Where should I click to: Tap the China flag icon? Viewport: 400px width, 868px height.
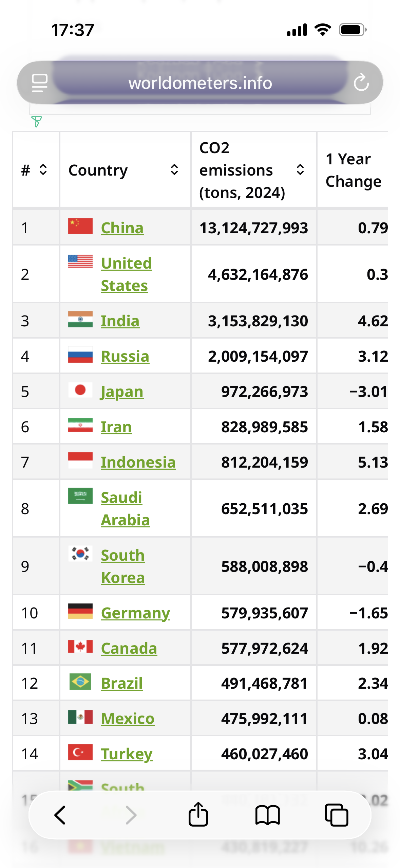80,227
